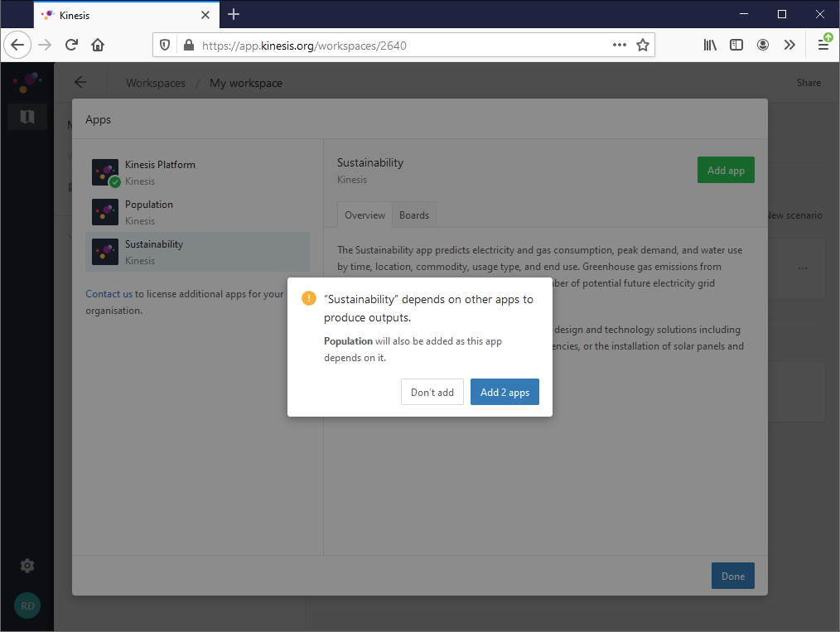Click the Add 2 apps button
The width and height of the screenshot is (840, 632).
pyautogui.click(x=504, y=392)
